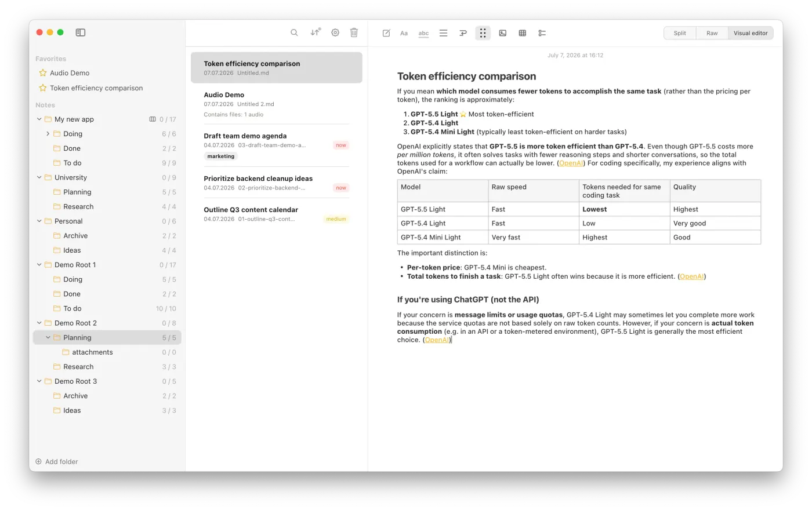Expand the Doing folder under My new app
This screenshot has height=510, width=812.
[48, 134]
